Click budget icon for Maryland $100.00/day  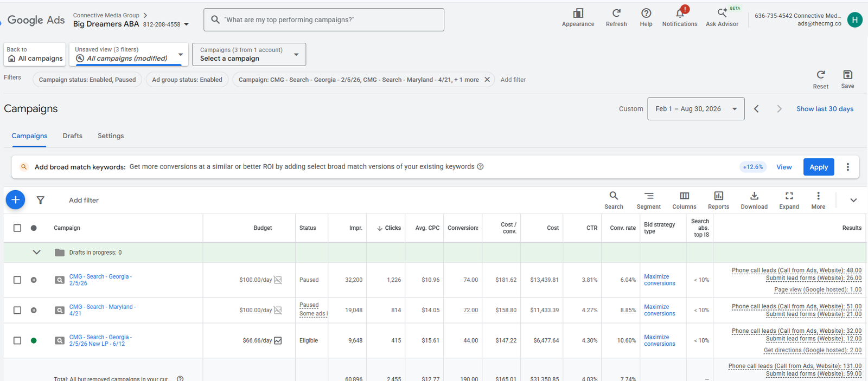(278, 310)
